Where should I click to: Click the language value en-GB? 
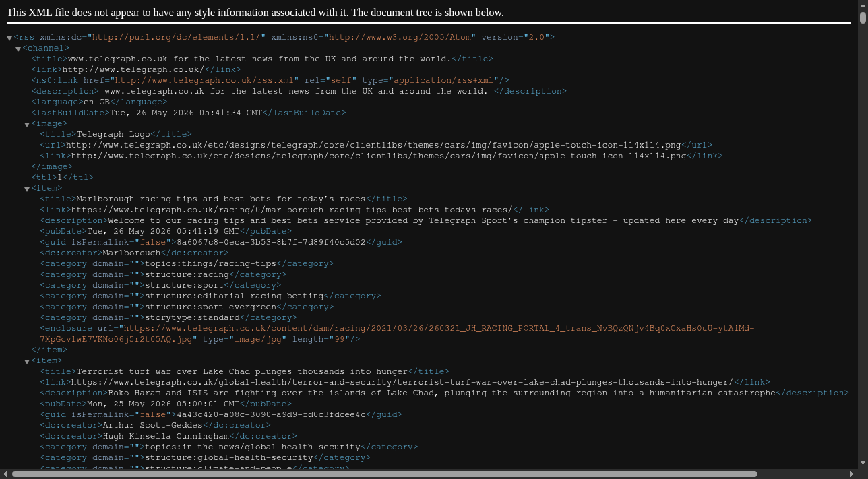[x=96, y=102]
